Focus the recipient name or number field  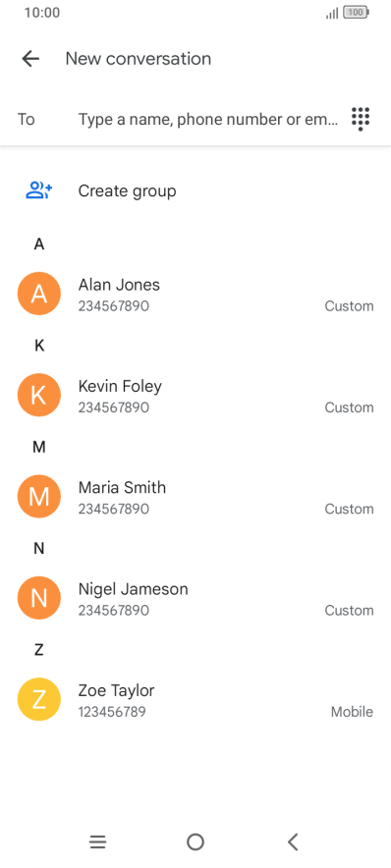(x=207, y=119)
